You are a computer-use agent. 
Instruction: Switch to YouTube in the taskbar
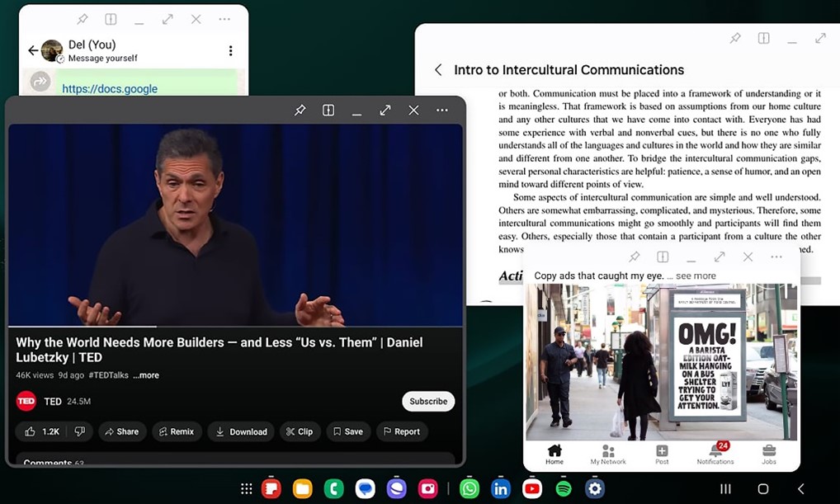coord(532,488)
